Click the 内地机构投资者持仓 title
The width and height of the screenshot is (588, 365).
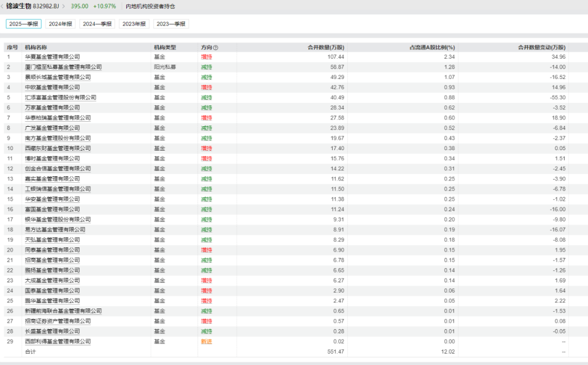coord(150,7)
